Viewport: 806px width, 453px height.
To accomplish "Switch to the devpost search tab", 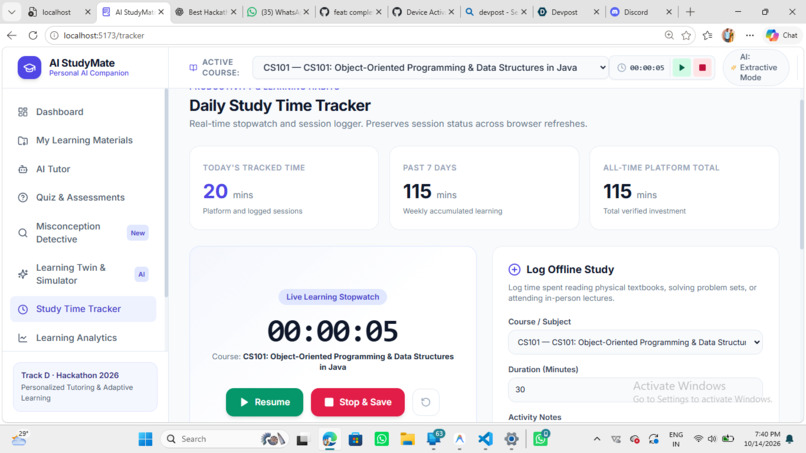I will click(x=497, y=12).
